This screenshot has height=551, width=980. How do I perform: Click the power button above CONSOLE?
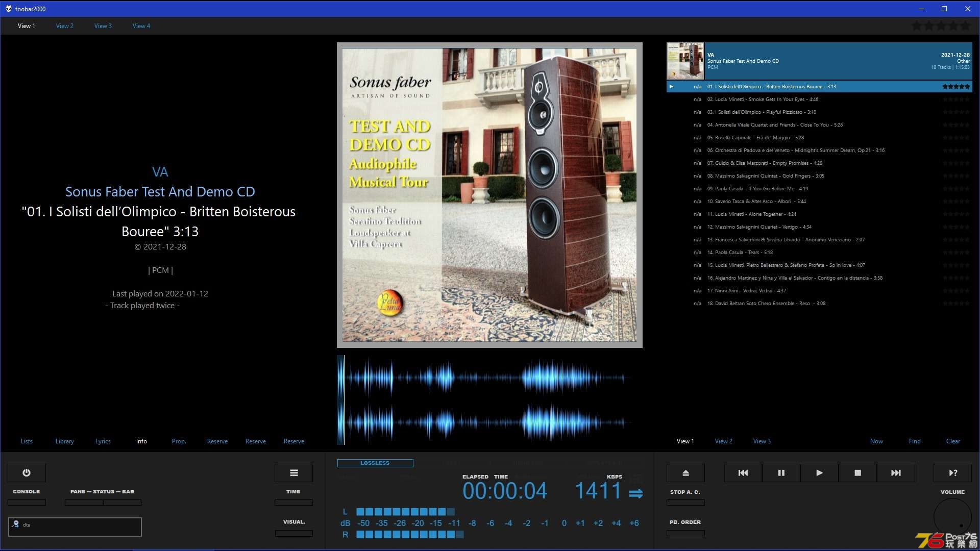pyautogui.click(x=27, y=473)
